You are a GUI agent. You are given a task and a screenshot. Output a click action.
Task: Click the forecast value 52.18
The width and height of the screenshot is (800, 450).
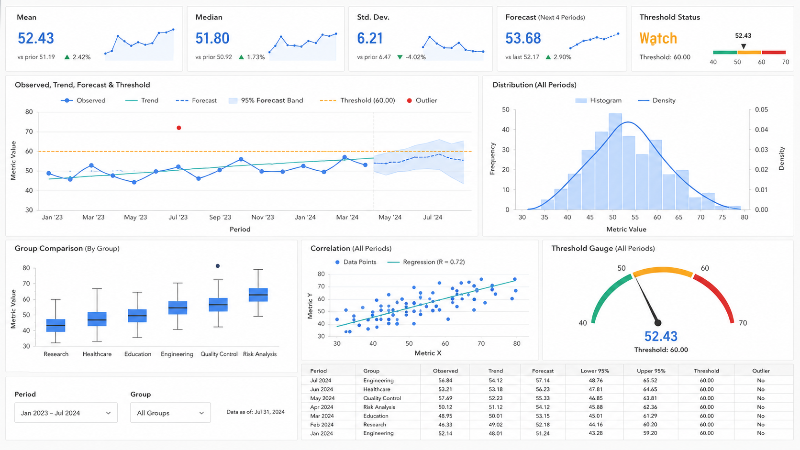[x=542, y=424]
